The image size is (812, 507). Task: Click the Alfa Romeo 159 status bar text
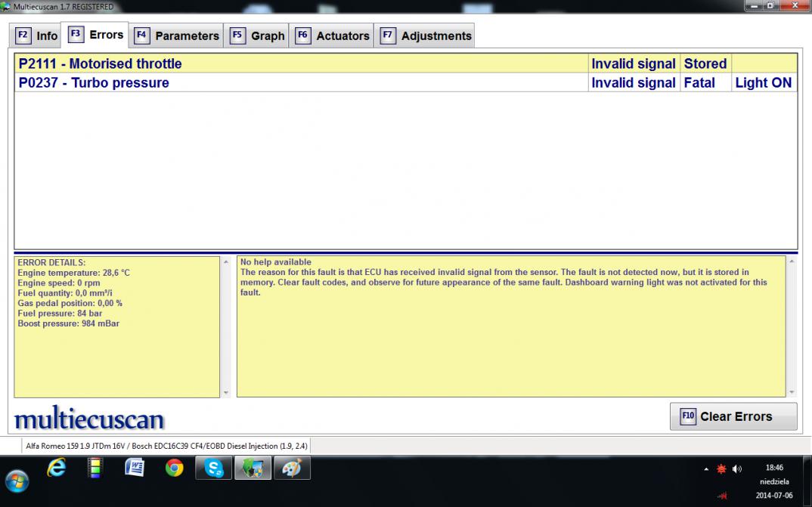point(166,446)
